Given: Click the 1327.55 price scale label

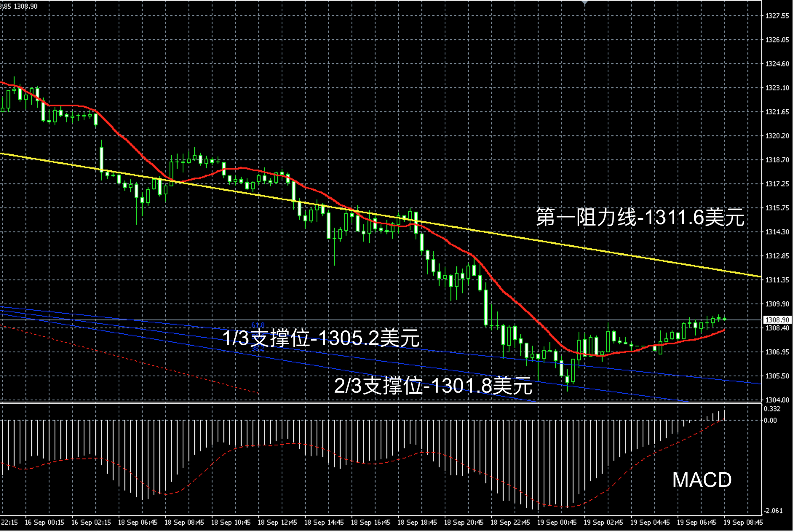Looking at the screenshot, I should pyautogui.click(x=777, y=16).
